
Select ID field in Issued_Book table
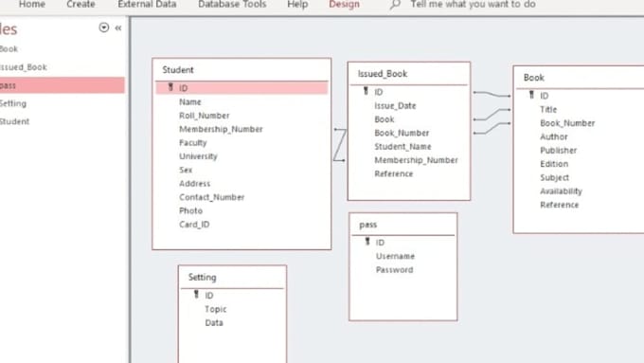click(379, 92)
